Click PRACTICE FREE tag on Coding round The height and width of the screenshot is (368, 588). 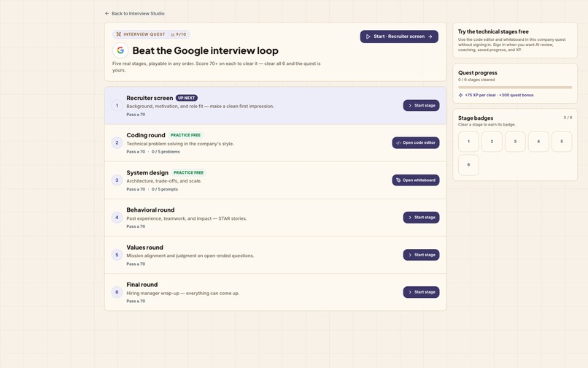coord(185,135)
